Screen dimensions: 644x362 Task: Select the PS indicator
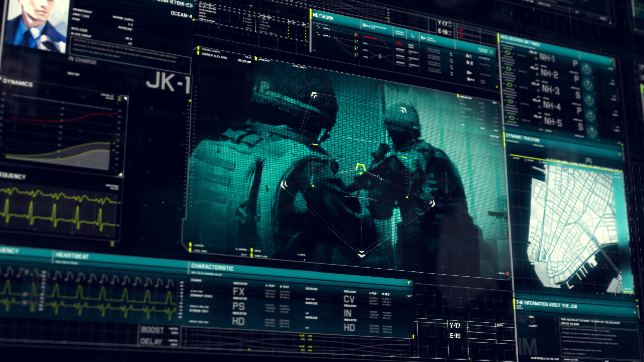pyautogui.click(x=238, y=306)
